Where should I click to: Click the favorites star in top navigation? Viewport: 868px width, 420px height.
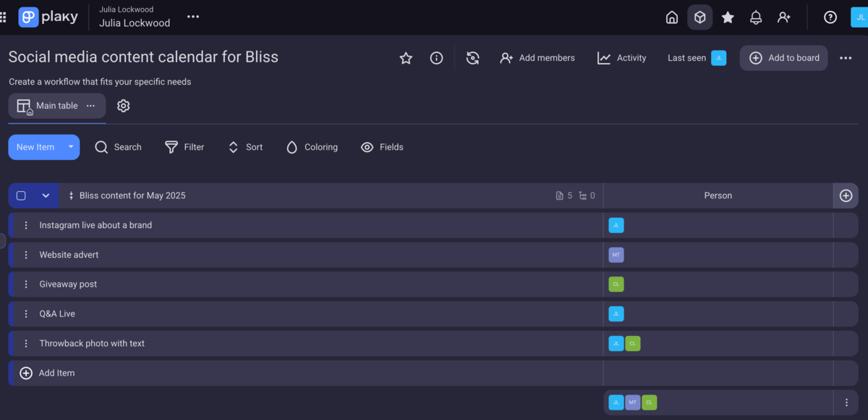point(728,17)
